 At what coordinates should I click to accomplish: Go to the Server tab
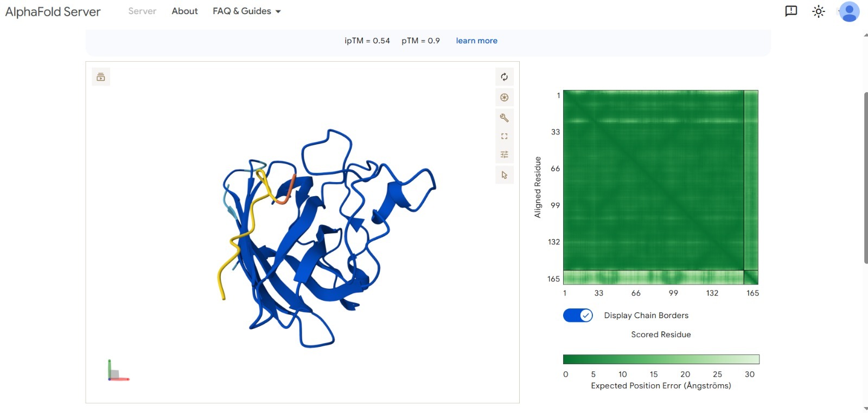tap(142, 11)
